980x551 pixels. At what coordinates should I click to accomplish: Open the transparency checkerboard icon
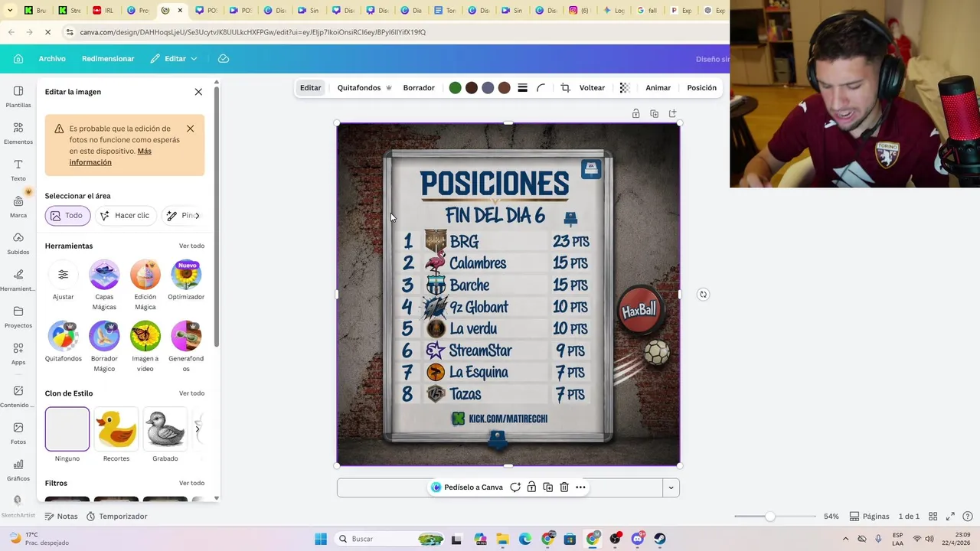click(625, 88)
